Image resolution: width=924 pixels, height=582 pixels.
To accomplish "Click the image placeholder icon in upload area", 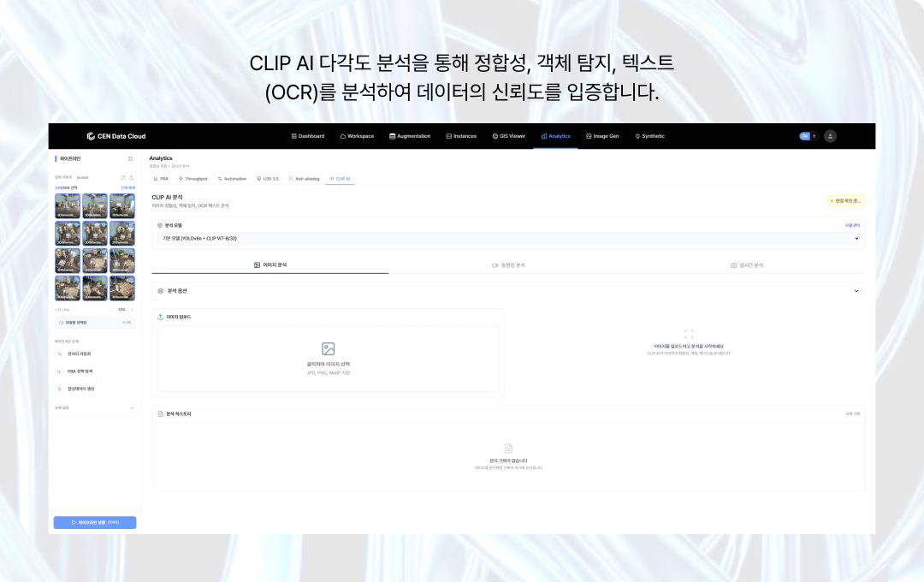I will click(328, 348).
